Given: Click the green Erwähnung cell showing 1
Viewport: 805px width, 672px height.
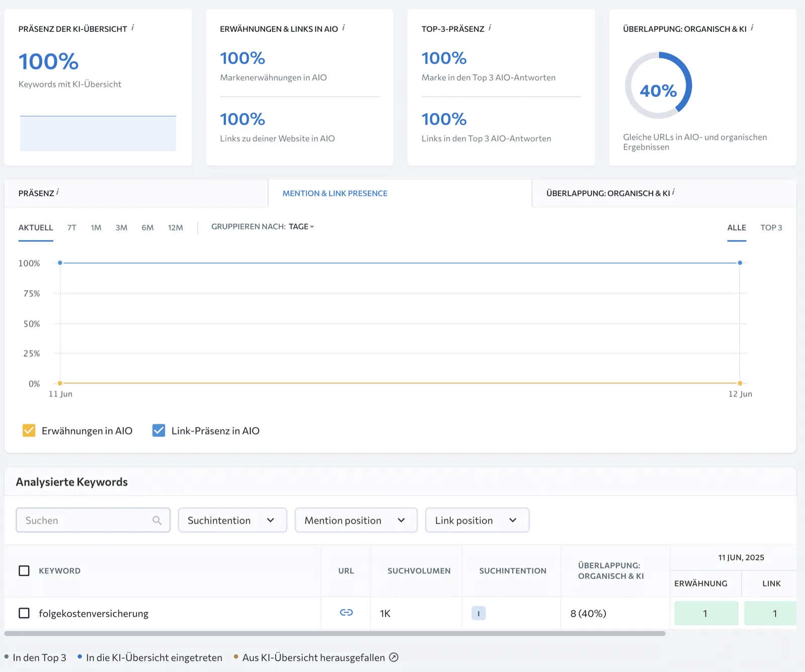Looking at the screenshot, I should 706,613.
